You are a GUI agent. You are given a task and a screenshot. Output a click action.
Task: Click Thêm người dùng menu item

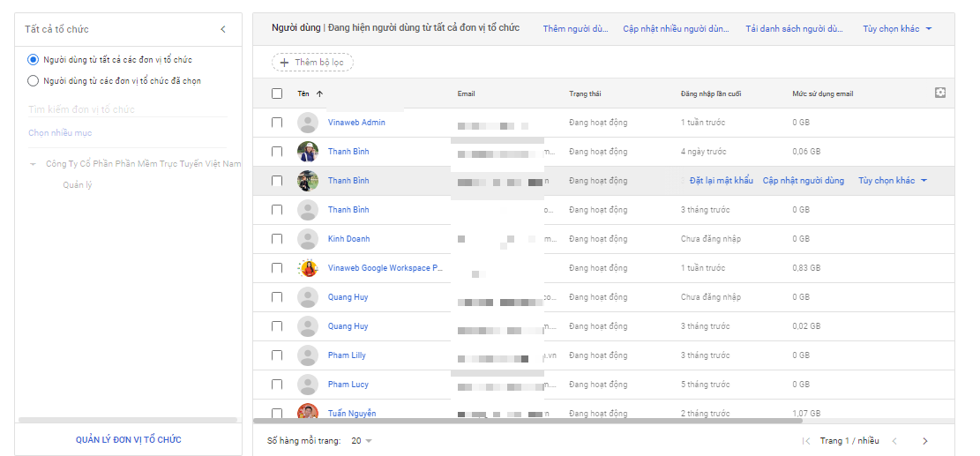(575, 29)
